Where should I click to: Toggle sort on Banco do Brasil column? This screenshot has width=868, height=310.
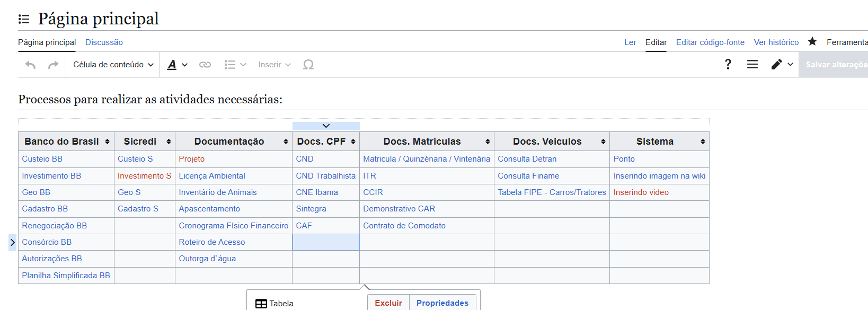point(107,141)
